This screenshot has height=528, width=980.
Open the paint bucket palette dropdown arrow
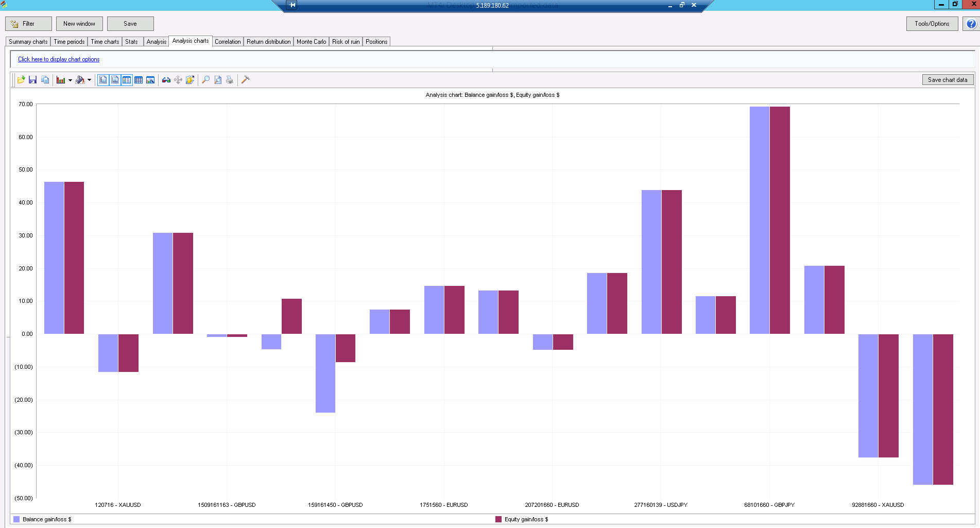coord(89,80)
